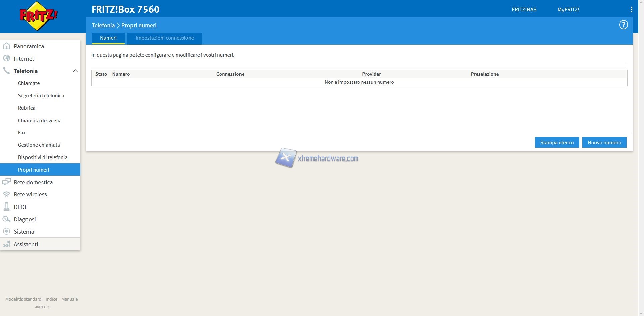644x316 pixels.
Task: Switch to Impostazioni connessione tab
Action: coord(164,38)
